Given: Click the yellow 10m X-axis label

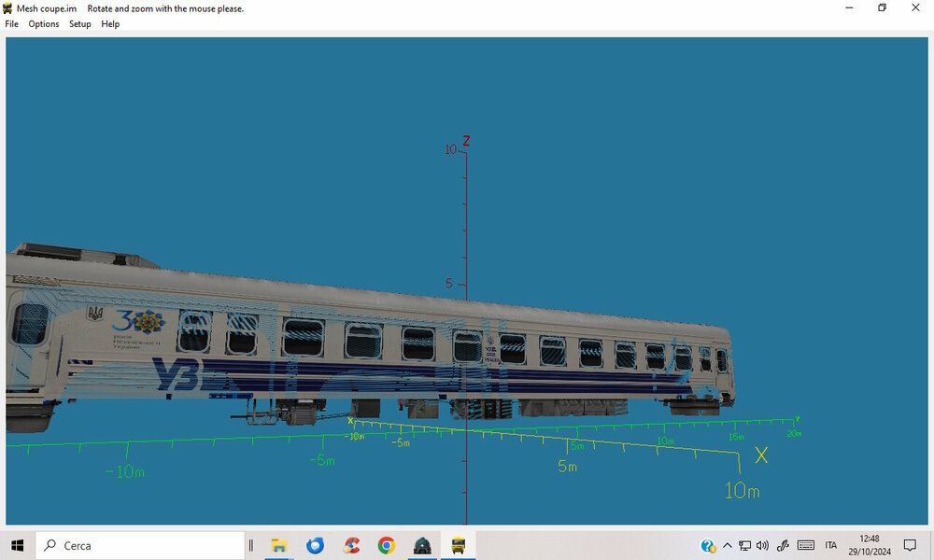Looking at the screenshot, I should [x=743, y=490].
